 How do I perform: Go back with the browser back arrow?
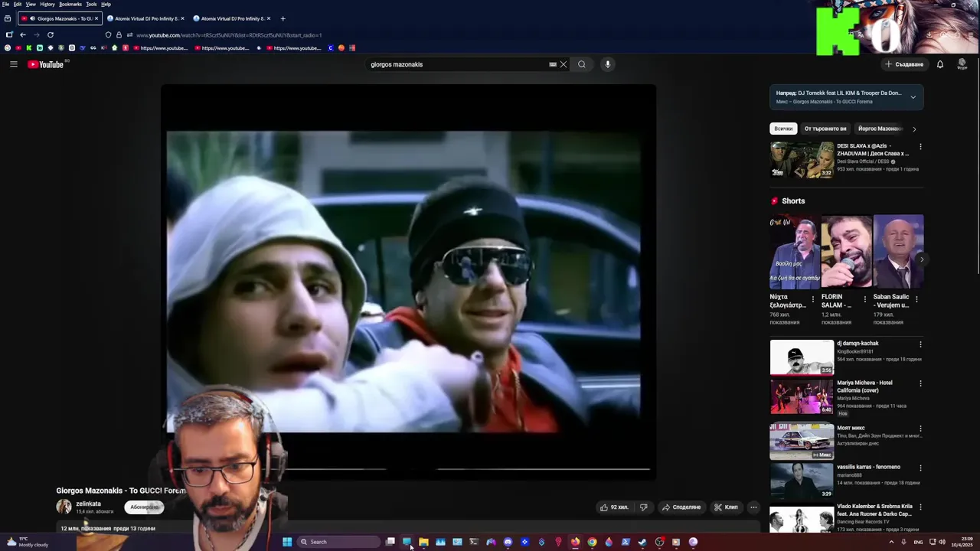pyautogui.click(x=23, y=34)
